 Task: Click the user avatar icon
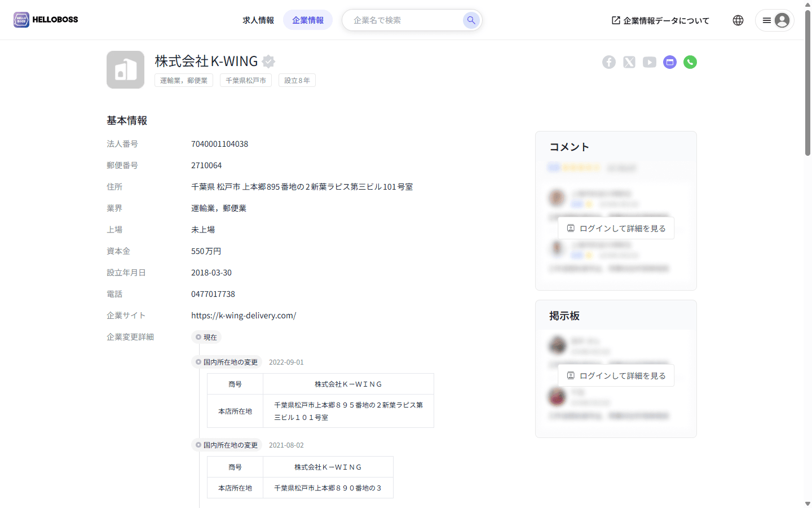782,20
